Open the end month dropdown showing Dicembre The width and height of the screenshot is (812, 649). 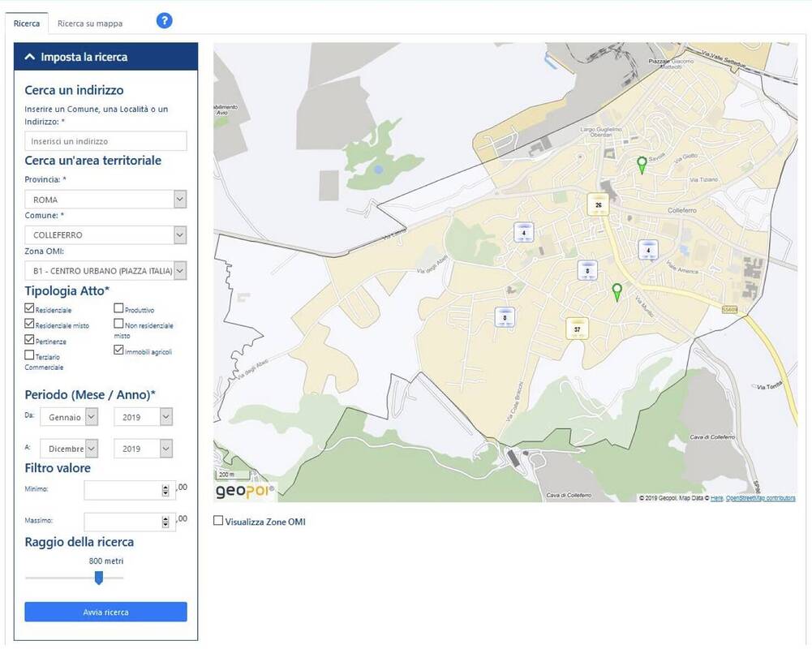tap(69, 449)
